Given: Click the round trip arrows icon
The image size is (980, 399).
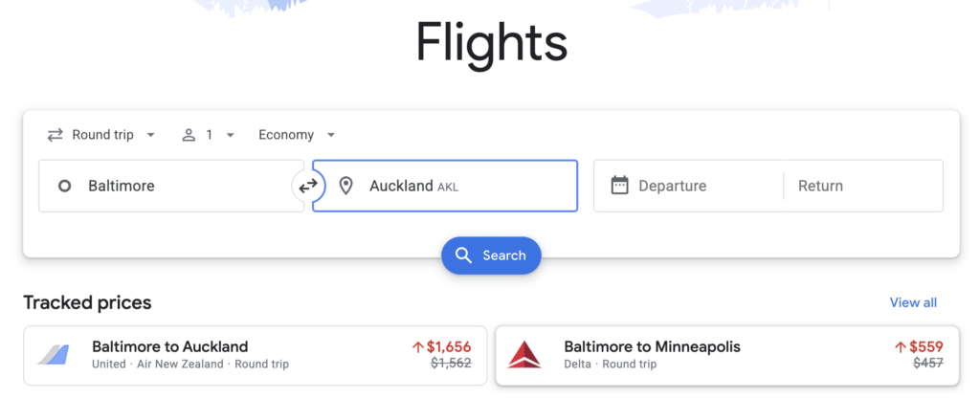Looking at the screenshot, I should (x=55, y=135).
